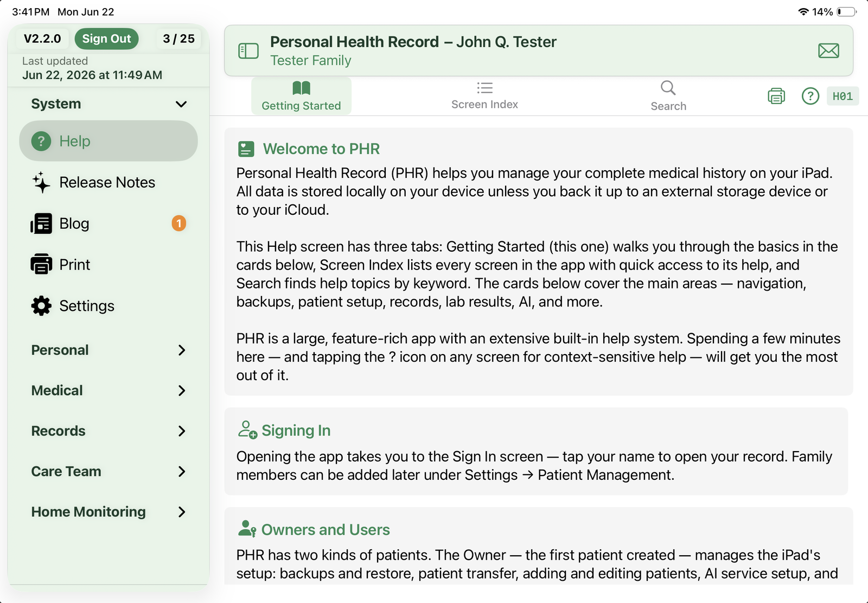Click the Mon Jun 22 date
The image size is (868, 603).
(86, 12)
